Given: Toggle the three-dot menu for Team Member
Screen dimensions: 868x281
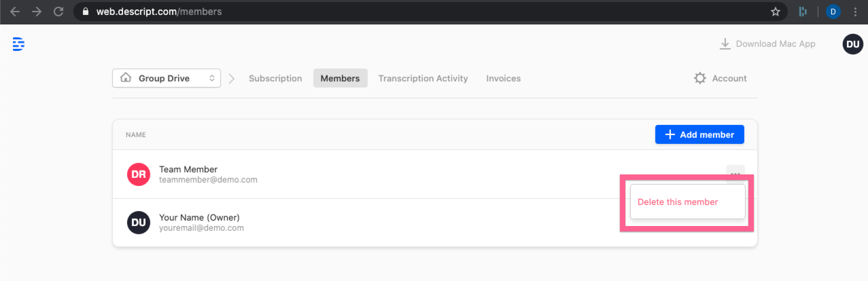Looking at the screenshot, I should click(735, 172).
